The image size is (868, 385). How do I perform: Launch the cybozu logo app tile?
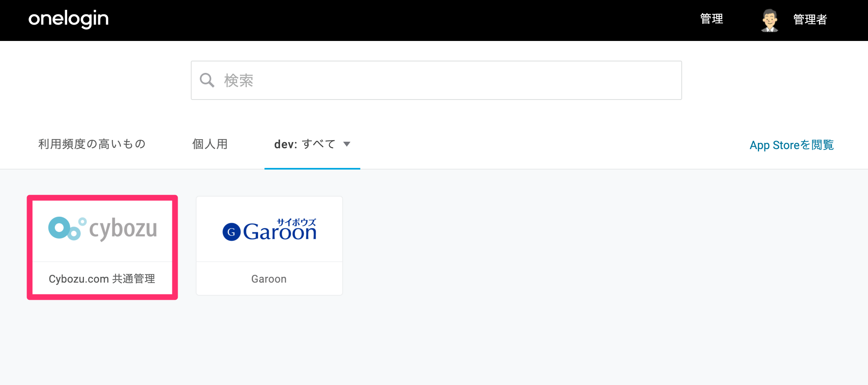coord(102,229)
